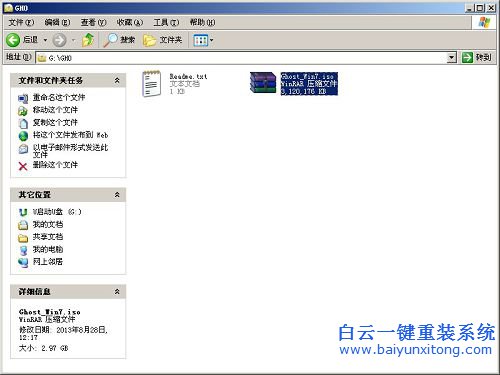Open the 工具(T) menu
Image resolution: width=500 pixels, height=375 pixels.
166,22
